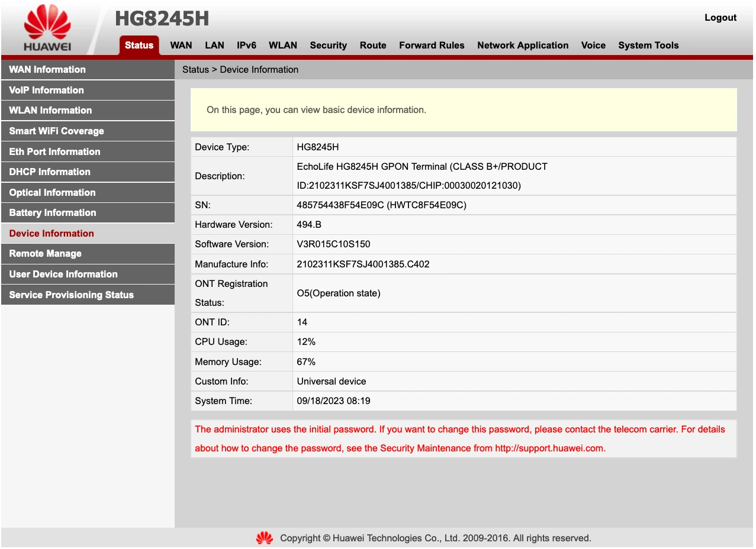Click the Memory Usage value 67%
This screenshot has height=549, width=756.
point(306,362)
